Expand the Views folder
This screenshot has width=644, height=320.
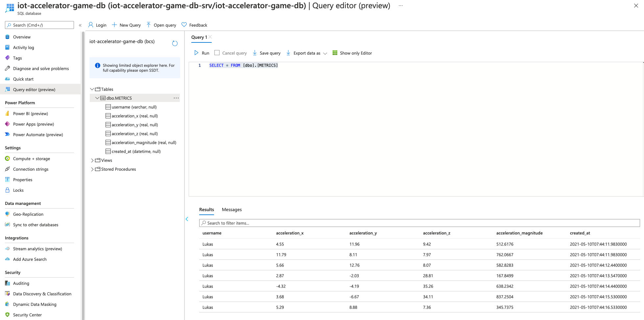[92, 160]
